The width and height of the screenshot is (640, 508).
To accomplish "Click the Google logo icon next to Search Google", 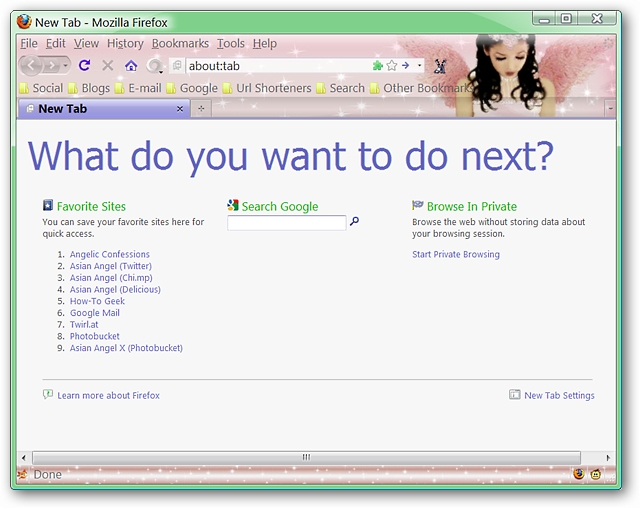I will click(x=233, y=205).
